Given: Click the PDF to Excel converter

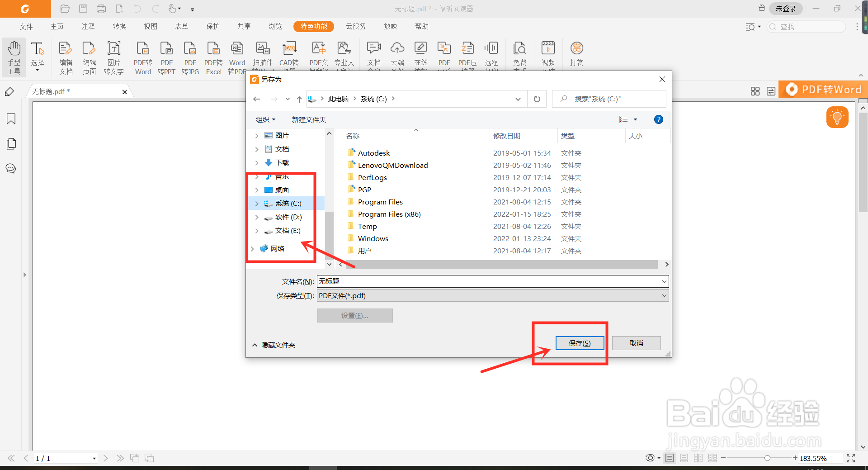Looking at the screenshot, I should coord(213,57).
